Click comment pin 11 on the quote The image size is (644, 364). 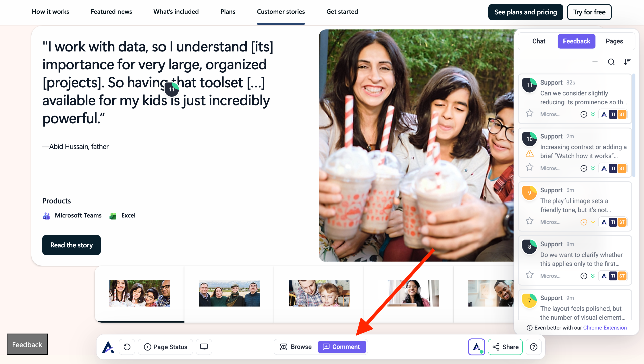coord(172,89)
